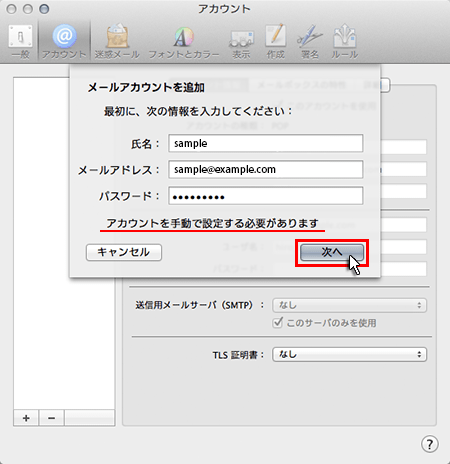Viewport: 450px width, 464px height.
Task: Expand the TLS 証明書 dropdown
Action: [349, 354]
